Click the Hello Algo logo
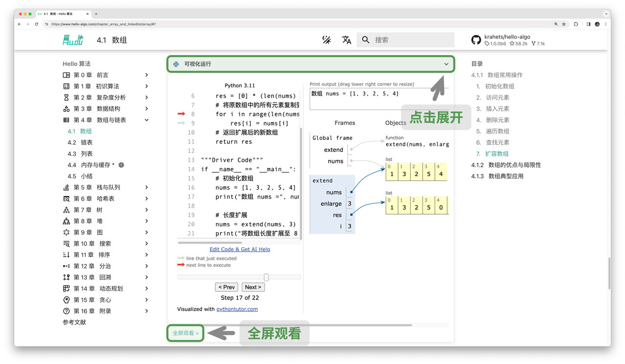Screen dimensions: 625x364 click(x=73, y=40)
